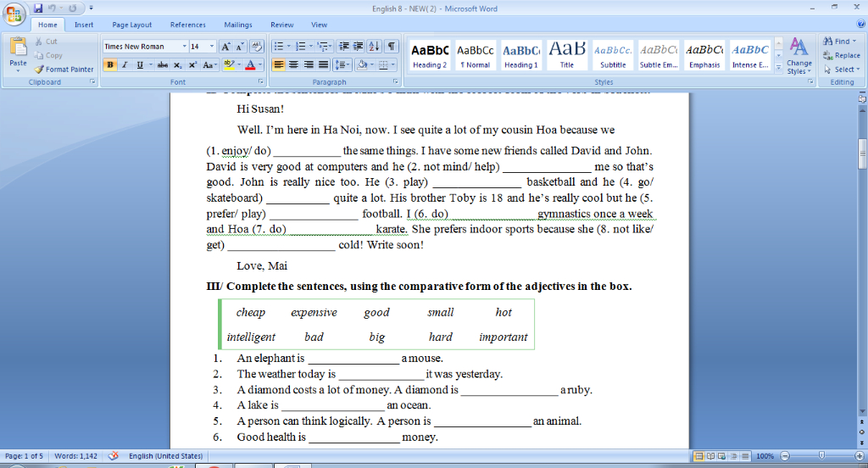Viewport: 868px width, 468px height.
Task: Apply the Normal style
Action: (x=475, y=55)
